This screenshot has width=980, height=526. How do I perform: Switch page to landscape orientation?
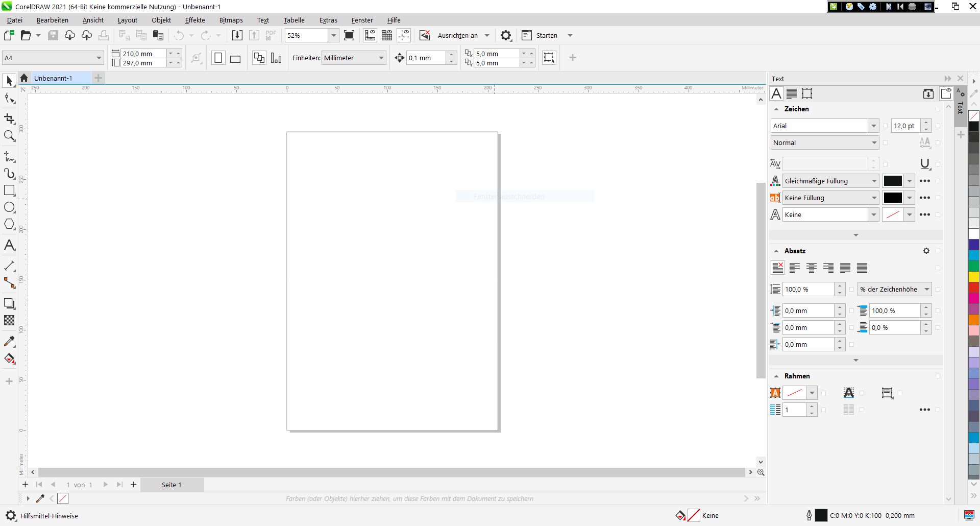(x=235, y=58)
